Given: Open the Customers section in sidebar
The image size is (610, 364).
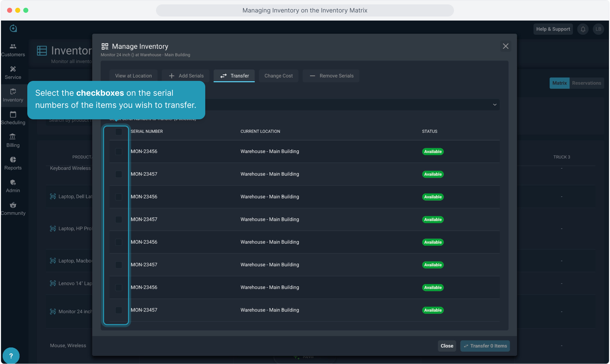Looking at the screenshot, I should click(13, 50).
